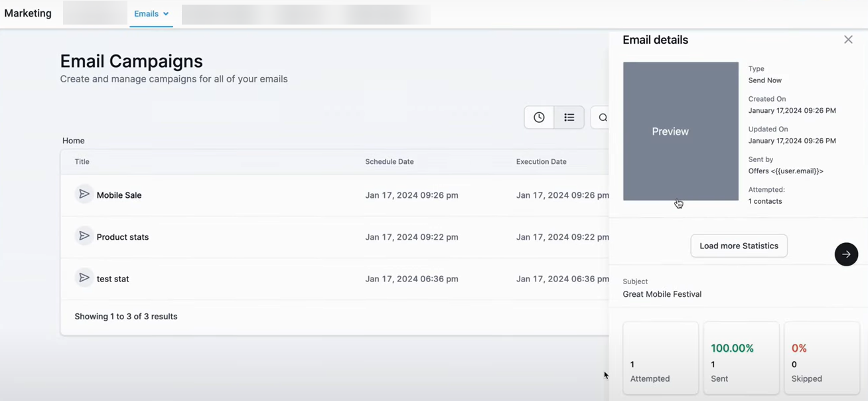This screenshot has width=868, height=401.
Task: Click the Send Now type value
Action: [x=765, y=80]
